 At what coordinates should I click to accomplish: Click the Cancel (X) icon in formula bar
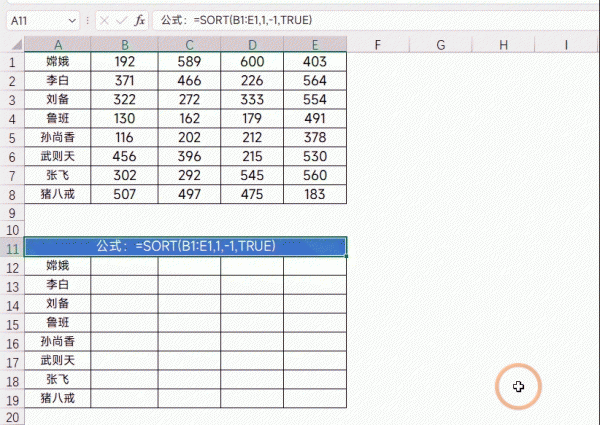[103, 20]
